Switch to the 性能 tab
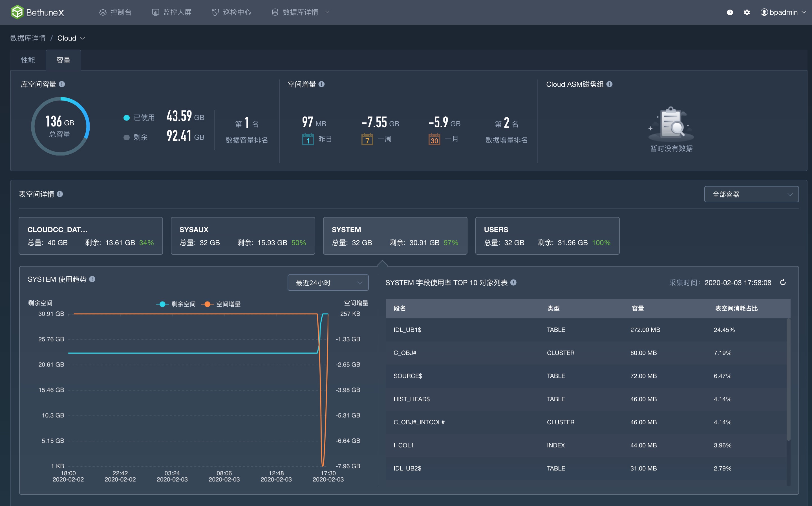The width and height of the screenshot is (812, 506). pos(28,60)
